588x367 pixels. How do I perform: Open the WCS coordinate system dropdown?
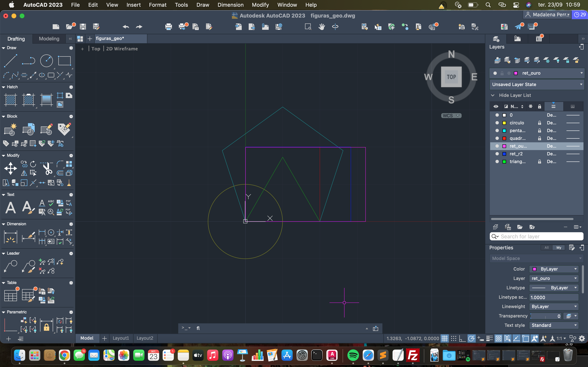451,116
